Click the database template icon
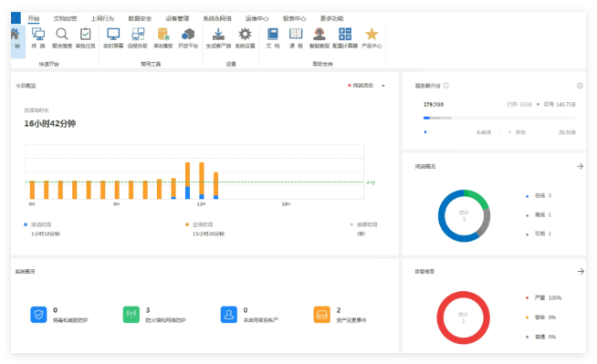This screenshot has height=364, width=597. (163, 35)
